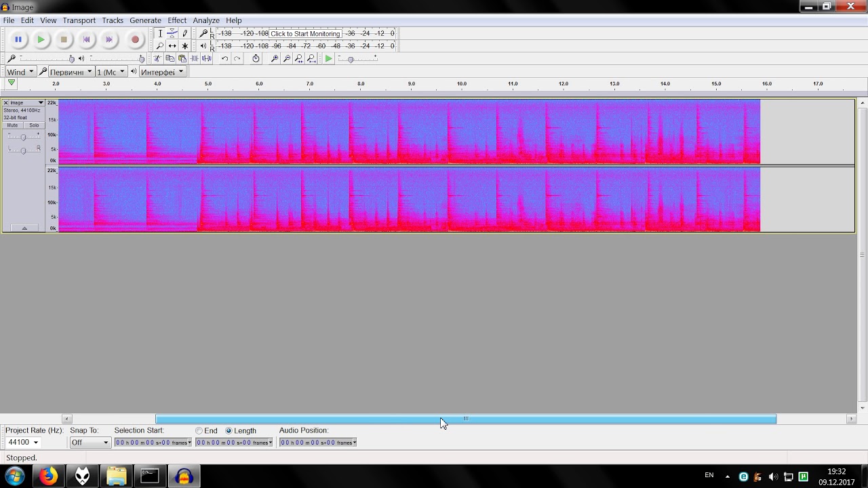The width and height of the screenshot is (868, 488).
Task: Solo the Image track
Action: pos(34,125)
